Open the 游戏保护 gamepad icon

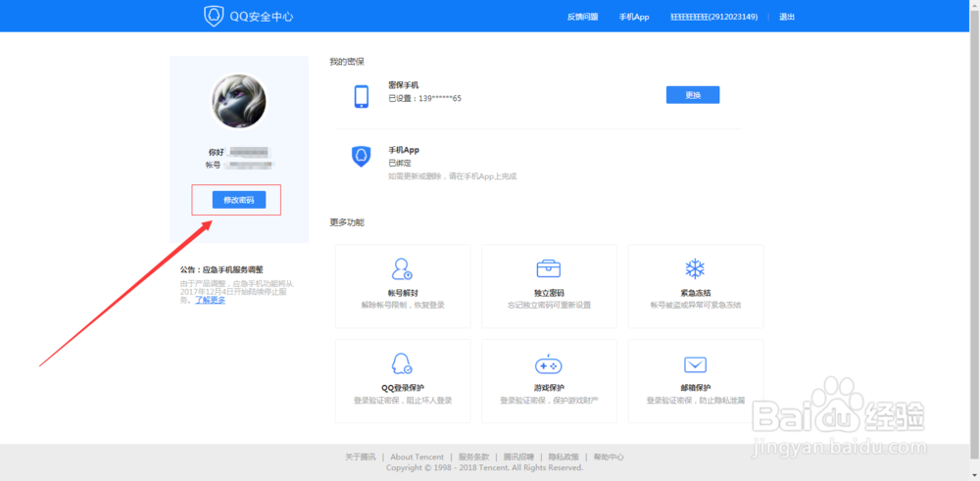pos(548,364)
